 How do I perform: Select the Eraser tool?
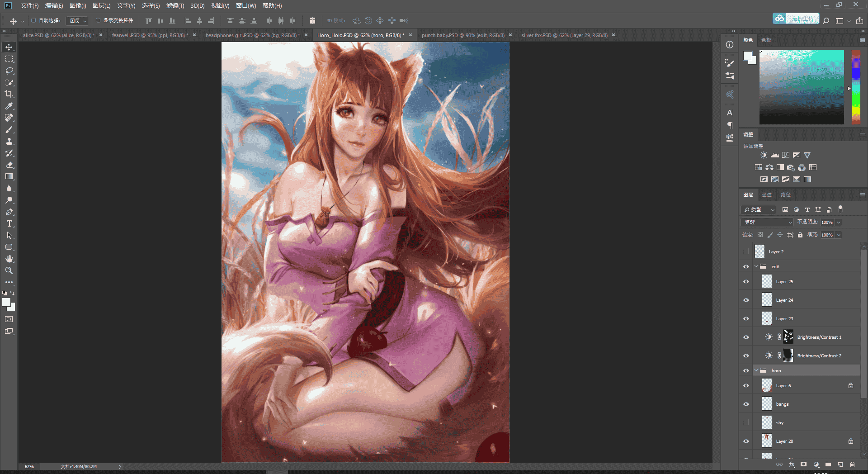(x=9, y=165)
